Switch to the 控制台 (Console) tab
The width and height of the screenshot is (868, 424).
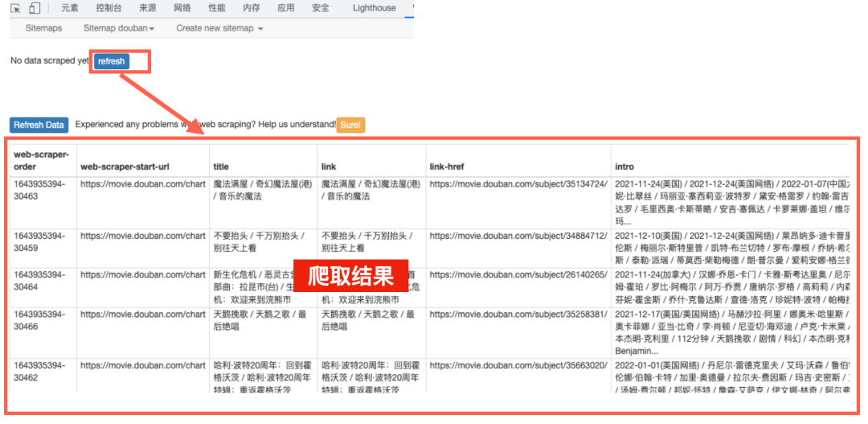[109, 8]
